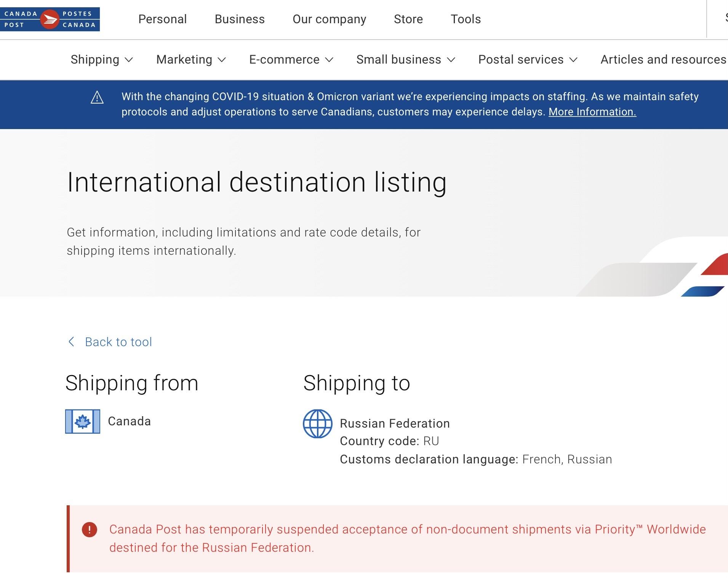Screen dimensions: 728x578
Task: Switch to the Business section
Action: coord(240,19)
